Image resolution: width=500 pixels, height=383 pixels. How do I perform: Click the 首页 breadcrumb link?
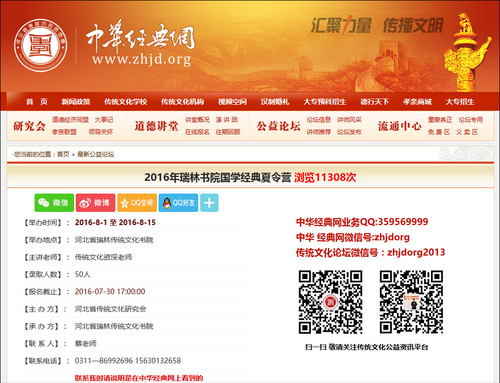pos(63,154)
